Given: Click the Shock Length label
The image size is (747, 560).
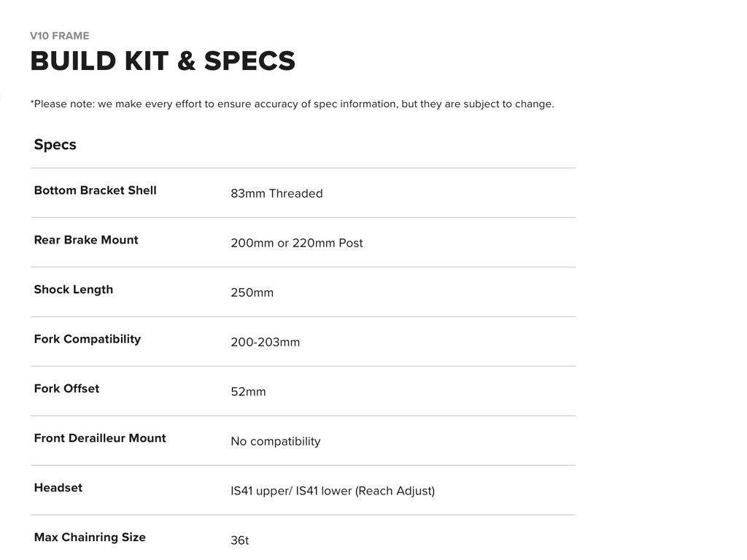Looking at the screenshot, I should [74, 289].
